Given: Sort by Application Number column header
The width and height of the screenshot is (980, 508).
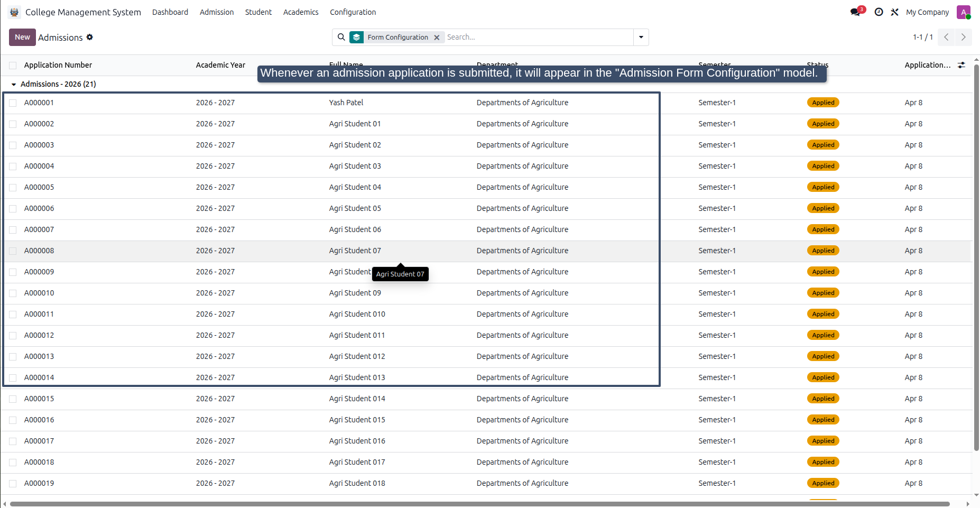Looking at the screenshot, I should [58, 65].
